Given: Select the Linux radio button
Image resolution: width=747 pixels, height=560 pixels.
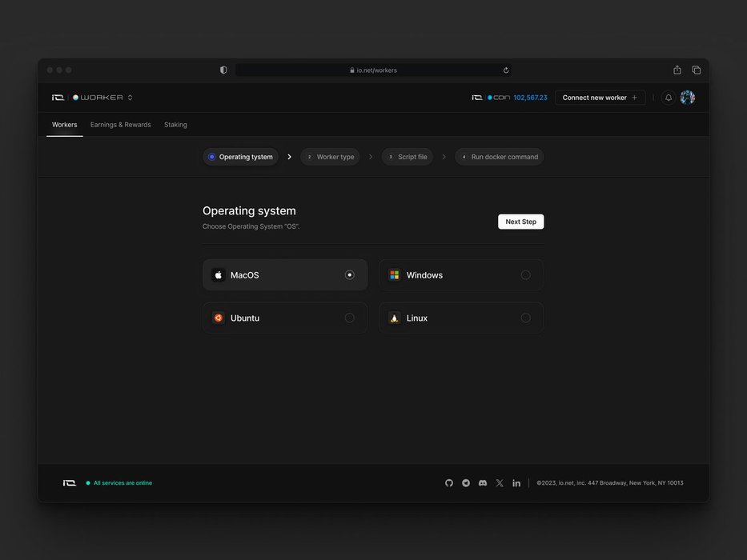Looking at the screenshot, I should coord(525,318).
